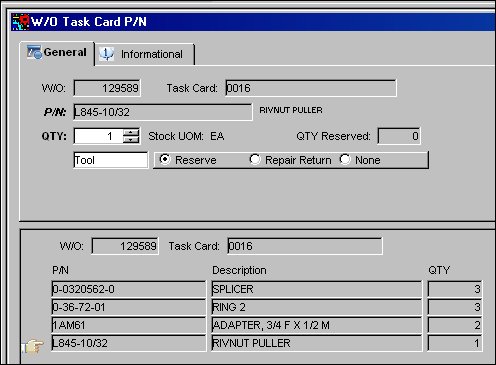Screen dimensions: 496x365
Task: Select the None radio button
Action: (x=345, y=159)
